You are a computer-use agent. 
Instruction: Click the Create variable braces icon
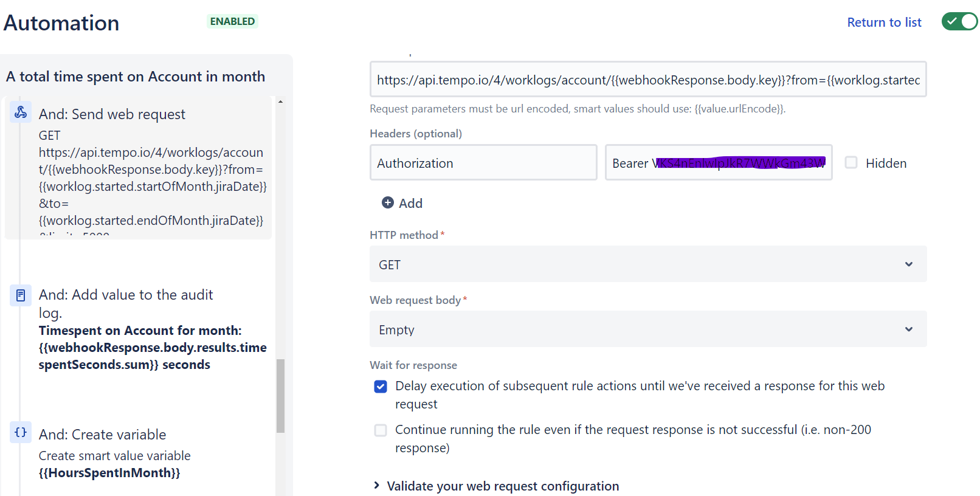click(21, 432)
